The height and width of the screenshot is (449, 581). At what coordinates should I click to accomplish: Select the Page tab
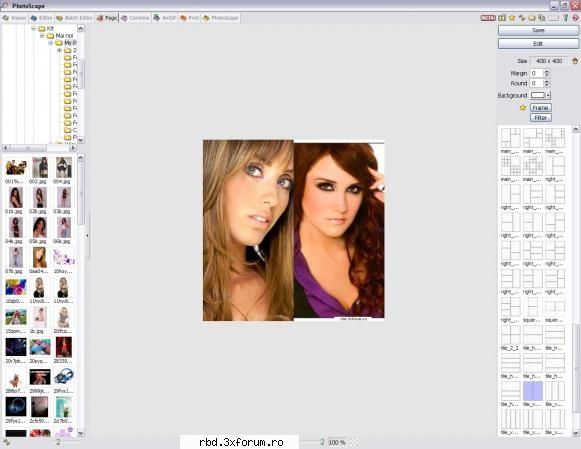[x=107, y=18]
